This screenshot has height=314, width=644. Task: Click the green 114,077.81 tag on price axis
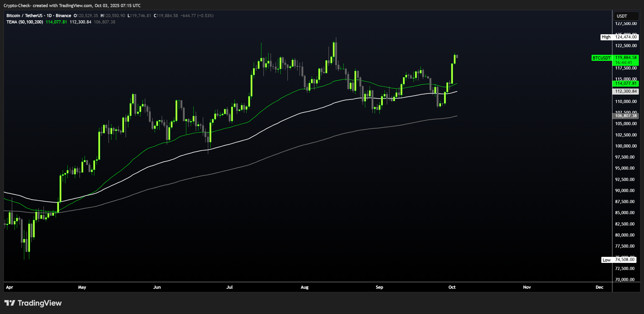(626, 84)
